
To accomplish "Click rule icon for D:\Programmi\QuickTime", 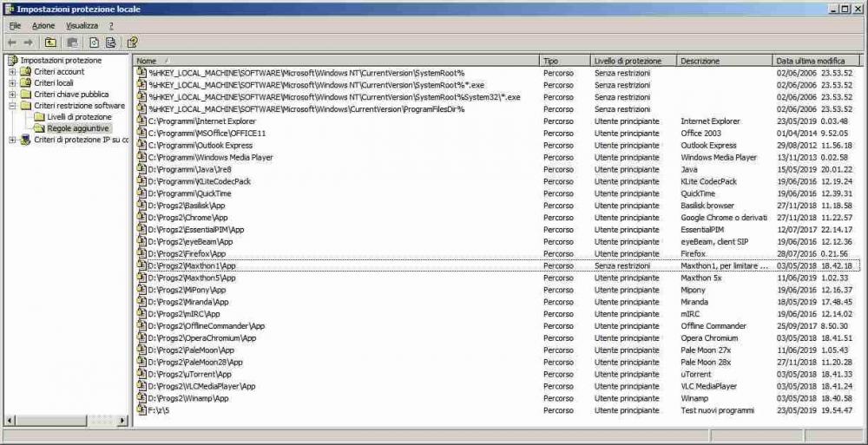I will point(141,193).
